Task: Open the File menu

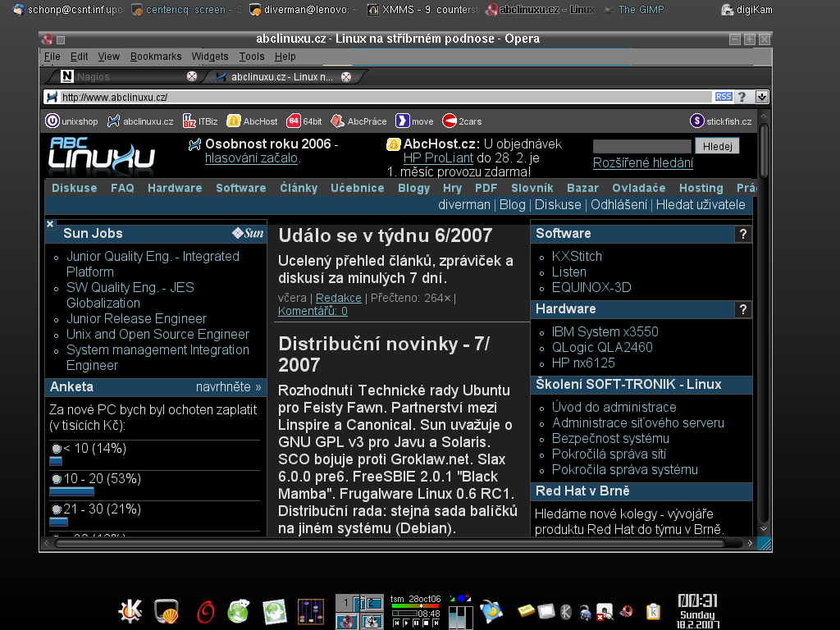Action: coord(52,57)
